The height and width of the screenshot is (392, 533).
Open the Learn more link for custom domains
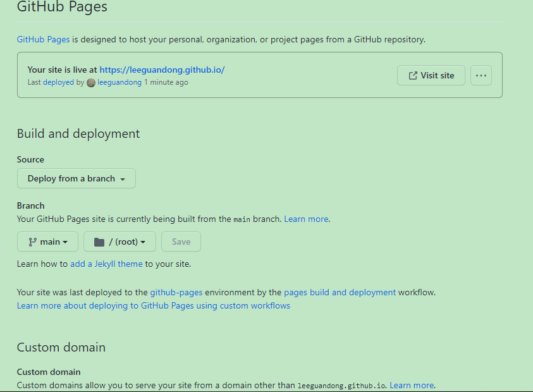click(412, 385)
